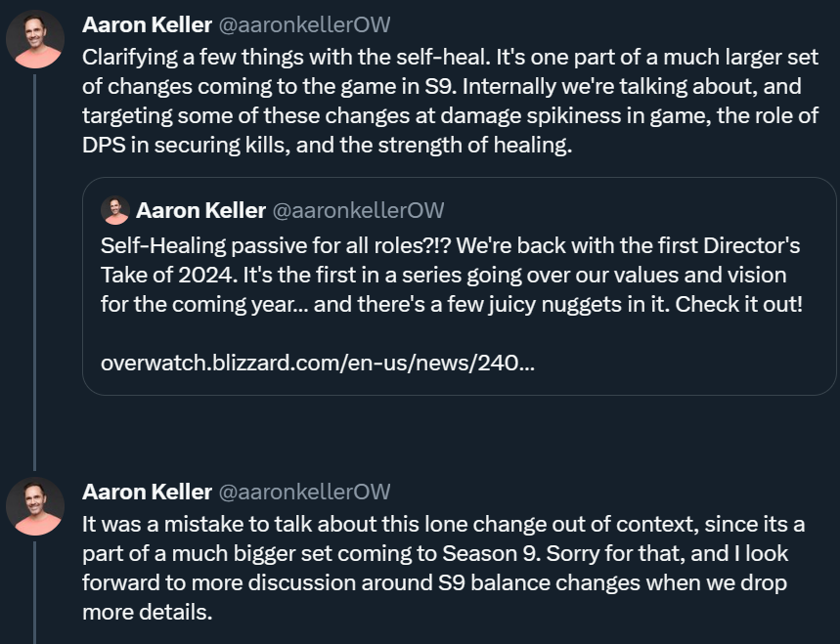Screen dimensions: 840x644
Task: Click empty space right of the blizzard.com link
Action: (x=685, y=364)
